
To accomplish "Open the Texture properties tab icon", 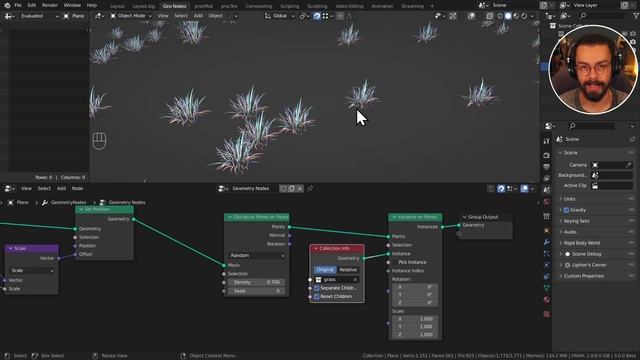I will click(x=547, y=314).
